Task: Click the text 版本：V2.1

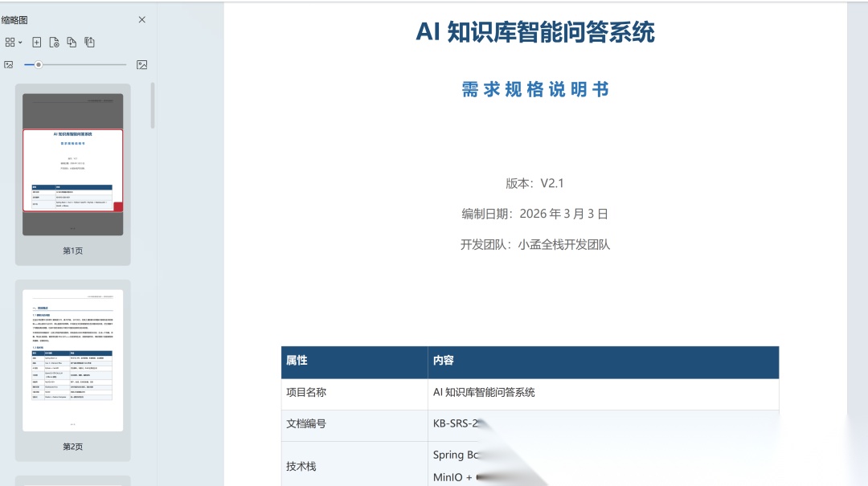Action: tap(534, 184)
